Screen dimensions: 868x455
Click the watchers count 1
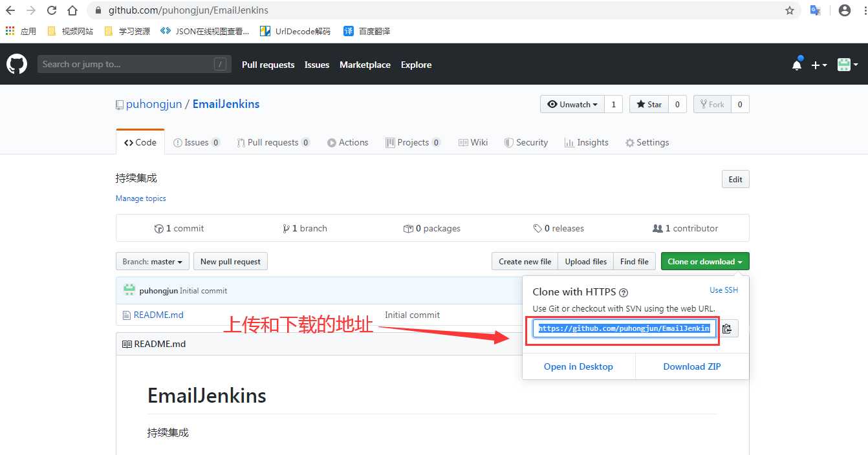(613, 104)
